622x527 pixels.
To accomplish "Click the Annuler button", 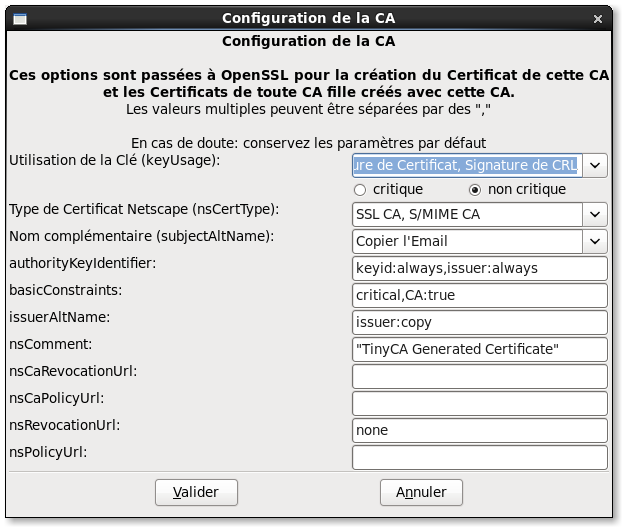I will pyautogui.click(x=421, y=492).
